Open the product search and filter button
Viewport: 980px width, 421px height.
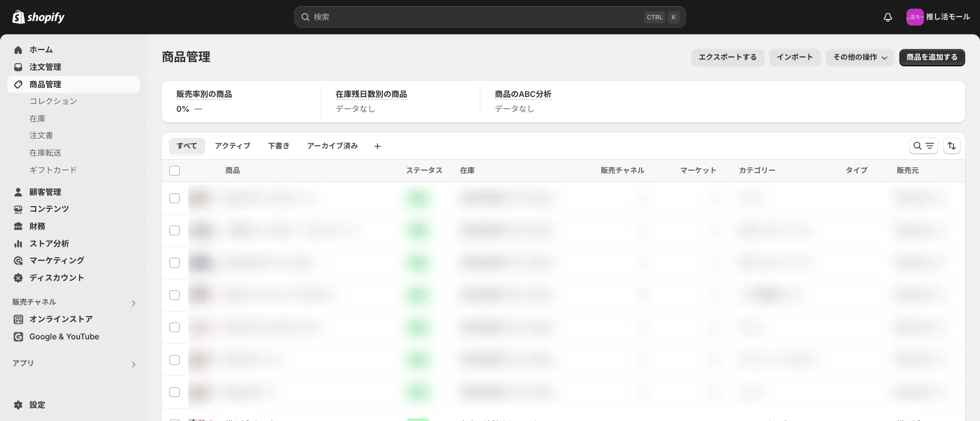(x=923, y=146)
